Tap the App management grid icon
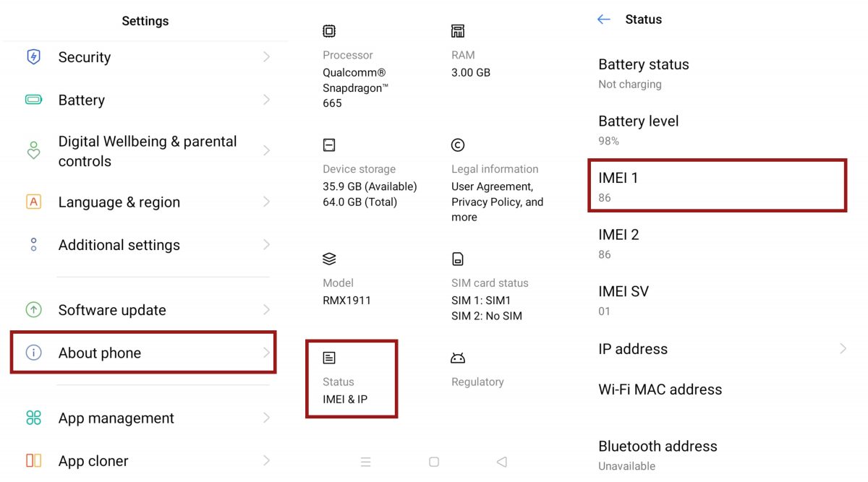This screenshot has height=482, width=868. pos(33,418)
